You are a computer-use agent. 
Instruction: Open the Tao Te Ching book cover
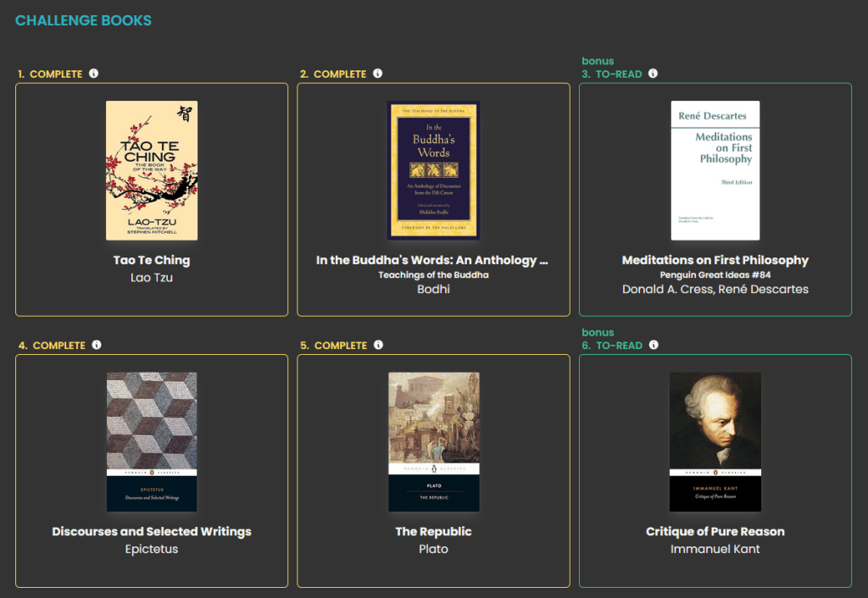152,170
